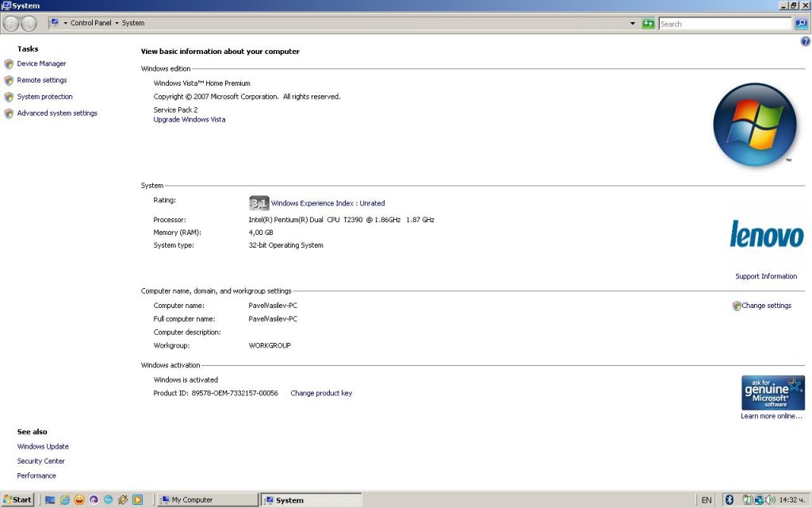Click the System taskbar button
The height and width of the screenshot is (508, 812).
[312, 500]
